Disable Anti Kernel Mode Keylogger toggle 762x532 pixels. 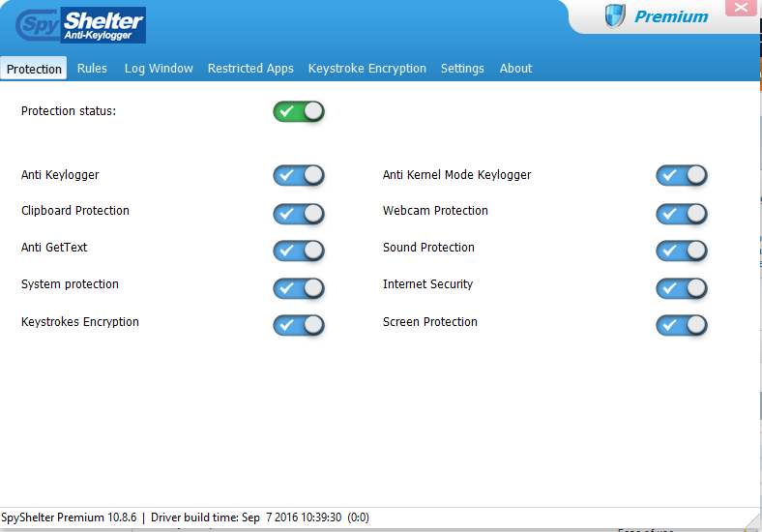coord(682,175)
